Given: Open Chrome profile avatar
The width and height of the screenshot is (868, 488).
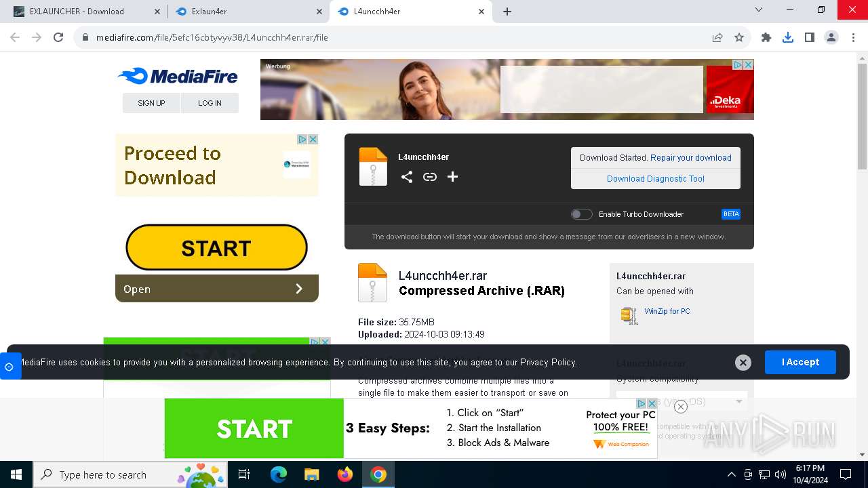Looking at the screenshot, I should (831, 37).
